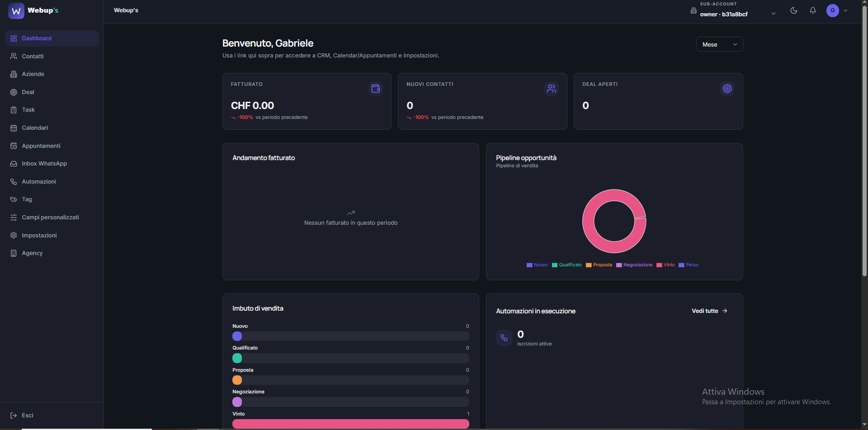Screen dimensions: 868x430
Task: Click the Agency building icon
Action: [14, 253]
